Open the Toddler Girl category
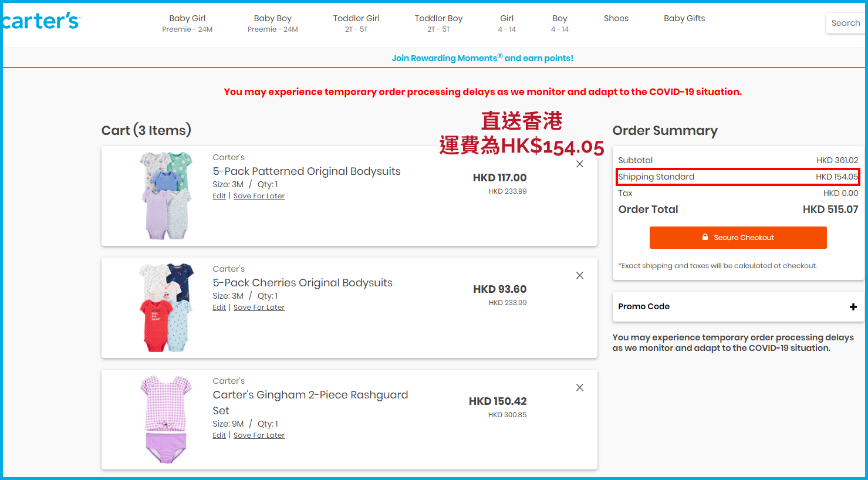The image size is (868, 480). pos(356,23)
